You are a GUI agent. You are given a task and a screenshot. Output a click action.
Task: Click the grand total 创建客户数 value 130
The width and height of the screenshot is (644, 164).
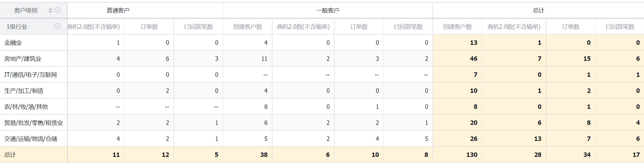pyautogui.click(x=472, y=155)
